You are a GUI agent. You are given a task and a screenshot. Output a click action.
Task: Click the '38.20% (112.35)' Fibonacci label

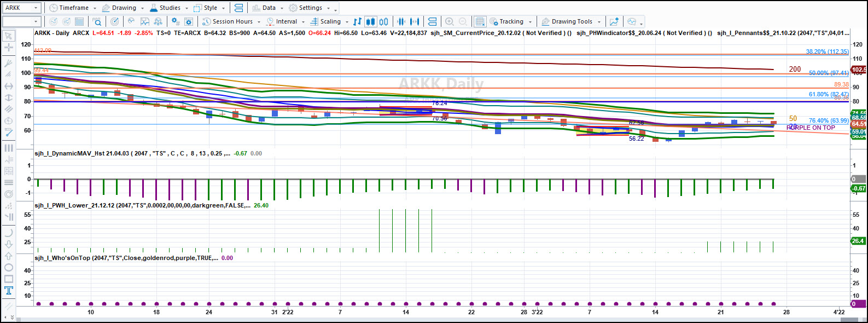tap(828, 51)
